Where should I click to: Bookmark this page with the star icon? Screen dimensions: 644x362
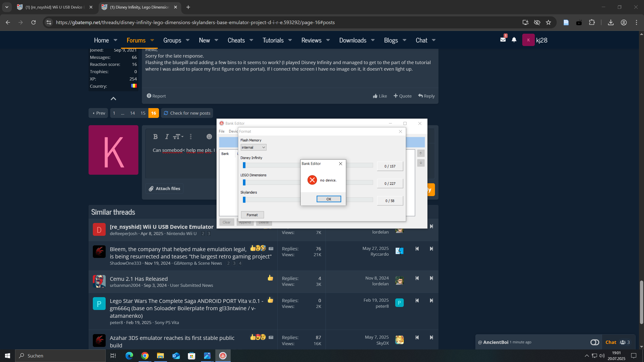point(548,22)
